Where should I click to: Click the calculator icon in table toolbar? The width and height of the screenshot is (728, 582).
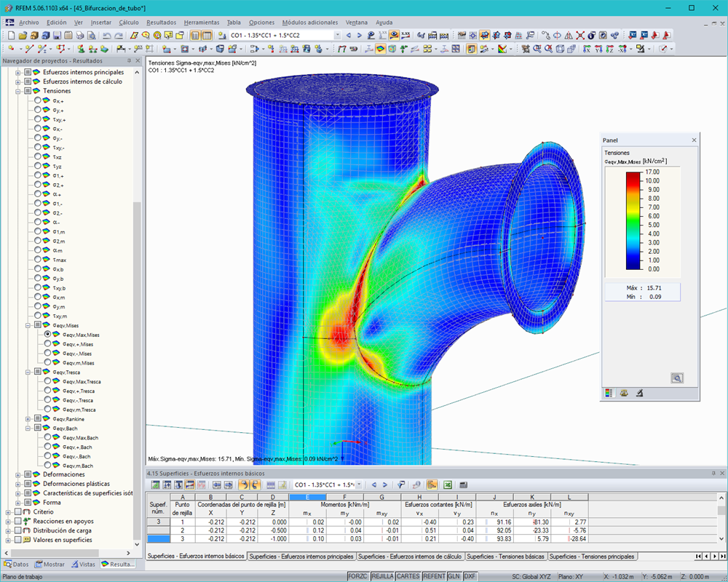pyautogui.click(x=463, y=485)
